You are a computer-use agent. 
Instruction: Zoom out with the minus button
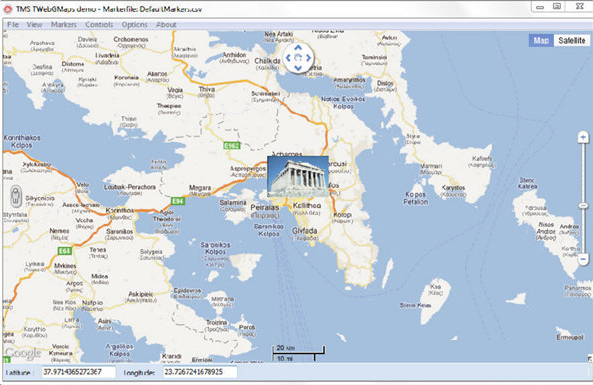pos(583,259)
